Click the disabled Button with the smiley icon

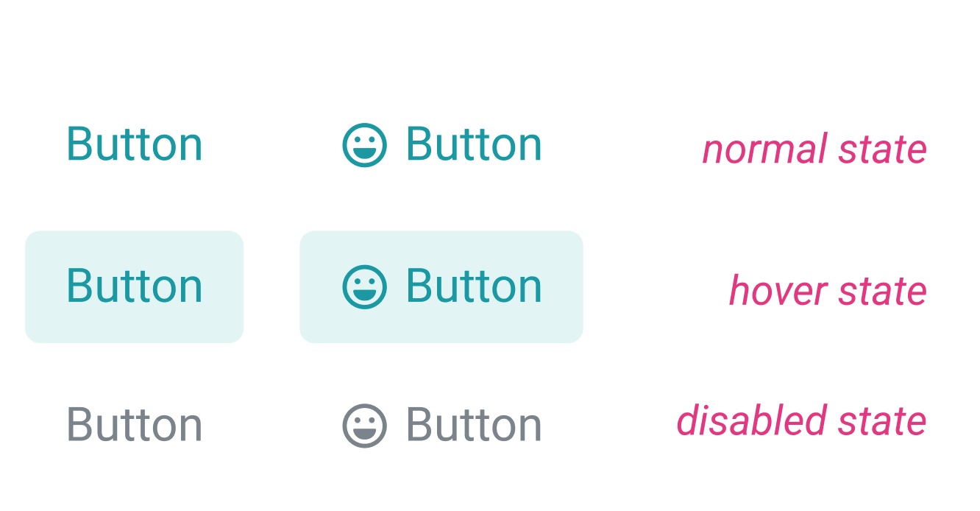pos(441,423)
